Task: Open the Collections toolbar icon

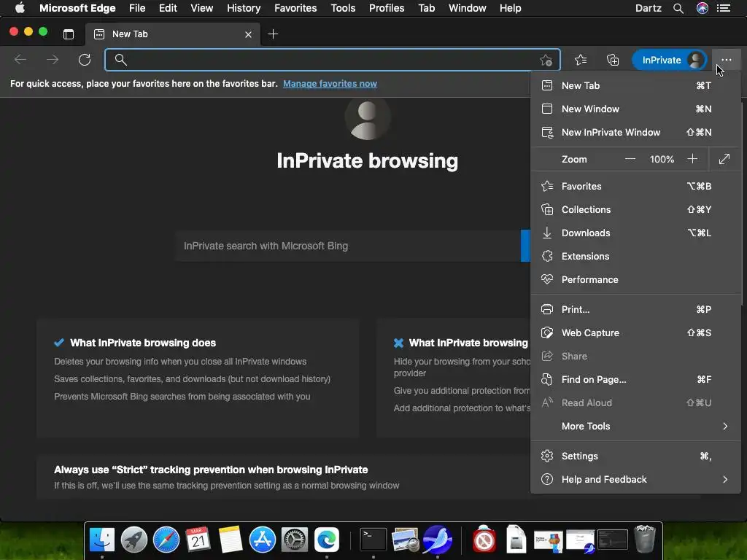Action: coord(613,60)
